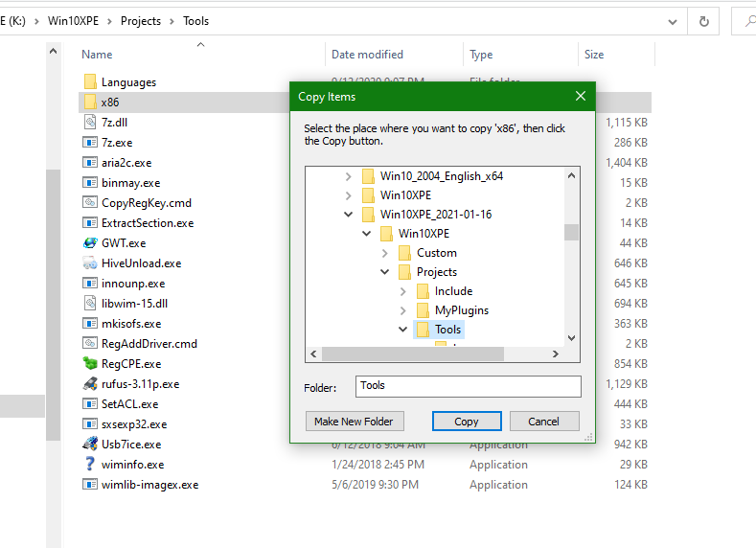The width and height of the screenshot is (756, 548).
Task: Select the wiminfo.exe question mark icon
Action: point(90,464)
